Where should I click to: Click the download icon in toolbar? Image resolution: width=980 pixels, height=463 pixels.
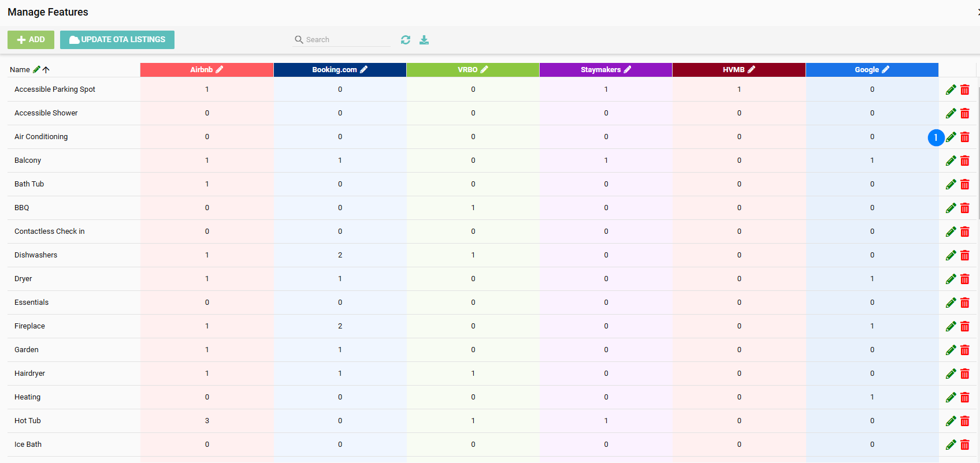pyautogui.click(x=424, y=40)
